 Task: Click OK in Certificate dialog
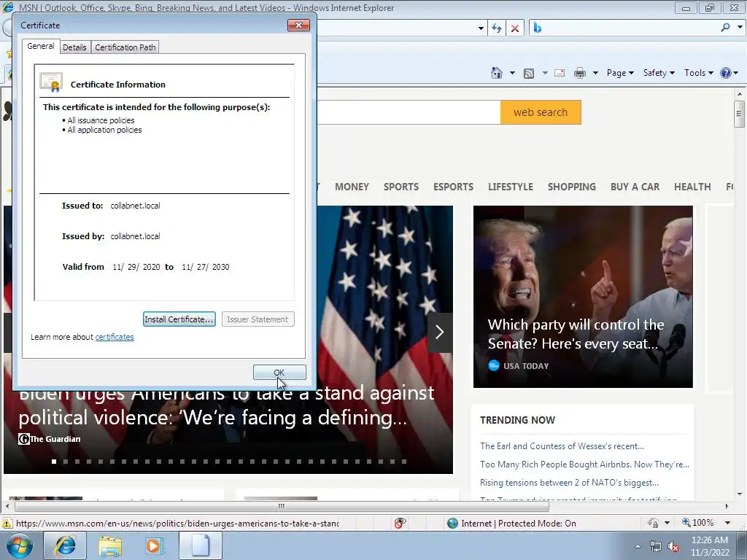(x=279, y=373)
